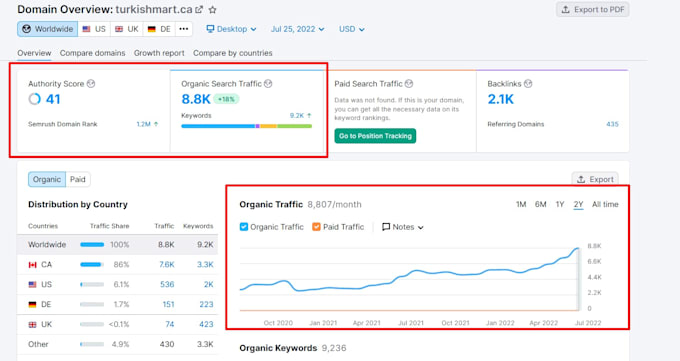Image resolution: width=680 pixels, height=361 pixels.
Task: Switch to the UK database
Action: 127,29
